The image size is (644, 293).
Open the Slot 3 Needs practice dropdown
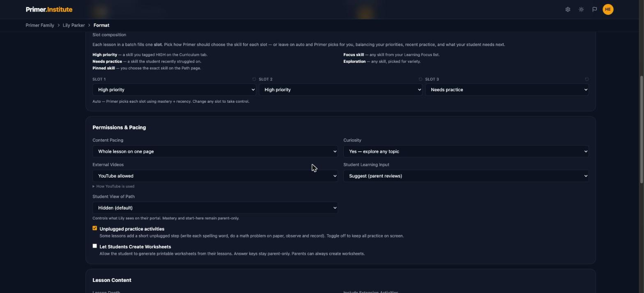(507, 90)
